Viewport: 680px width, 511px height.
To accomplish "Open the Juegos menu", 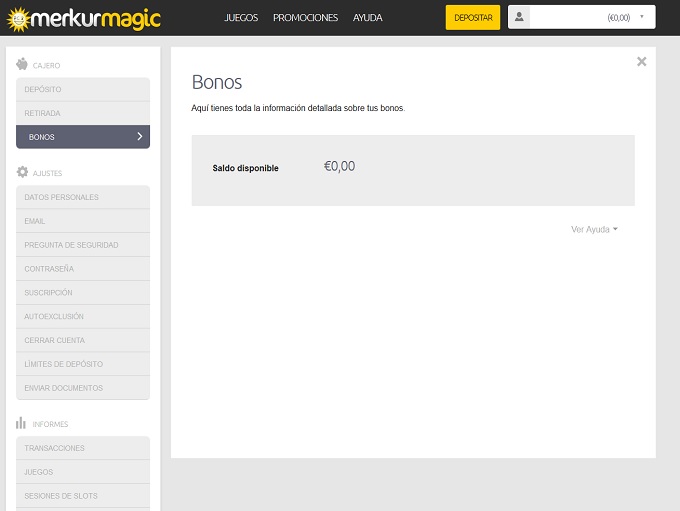I will coord(241,18).
